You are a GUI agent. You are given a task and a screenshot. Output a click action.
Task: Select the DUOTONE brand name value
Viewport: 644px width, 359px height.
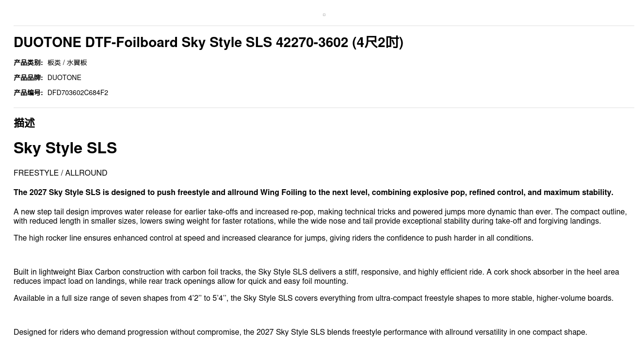click(64, 78)
